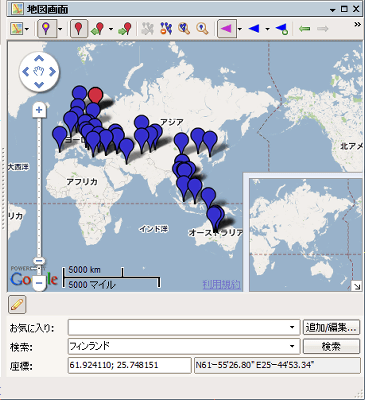This screenshot has width=365, height=400.
Task: Click the red pin with left green arrow
Action: point(98,29)
